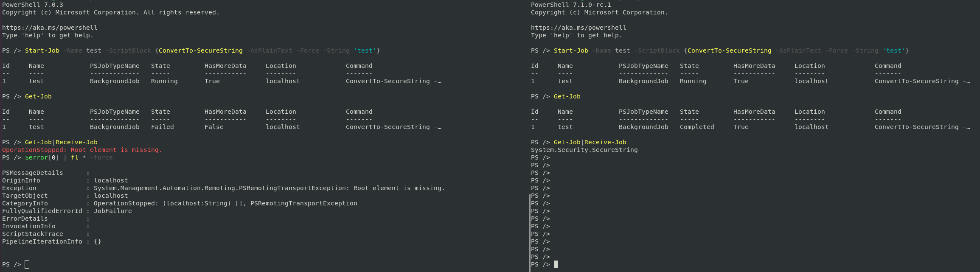Viewport: 980px width, 272px height.
Task: Click the 'OriginInfo' property label
Action: pos(21,180)
